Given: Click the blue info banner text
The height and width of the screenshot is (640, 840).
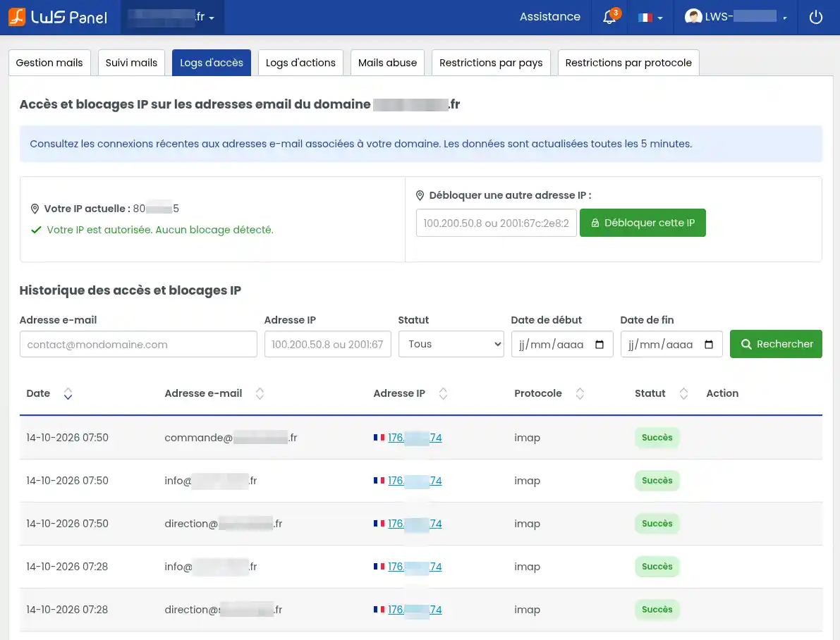Looking at the screenshot, I should pyautogui.click(x=360, y=144).
